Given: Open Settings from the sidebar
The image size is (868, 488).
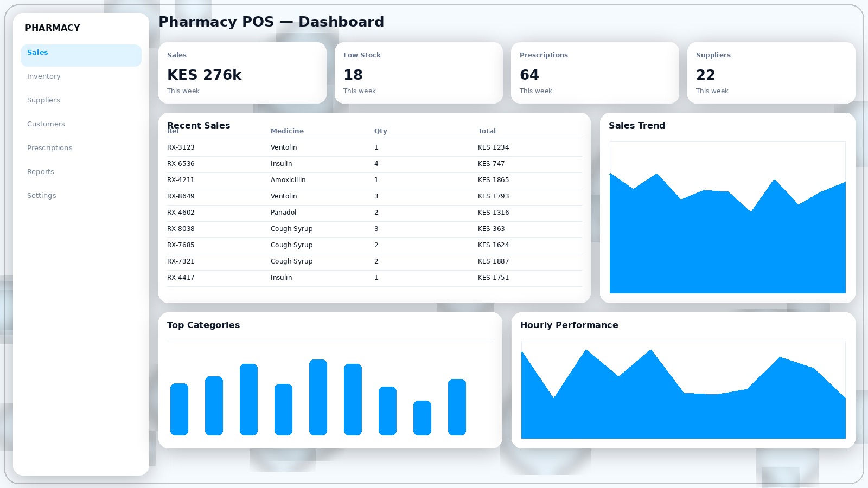Looking at the screenshot, I should pyautogui.click(x=42, y=196).
